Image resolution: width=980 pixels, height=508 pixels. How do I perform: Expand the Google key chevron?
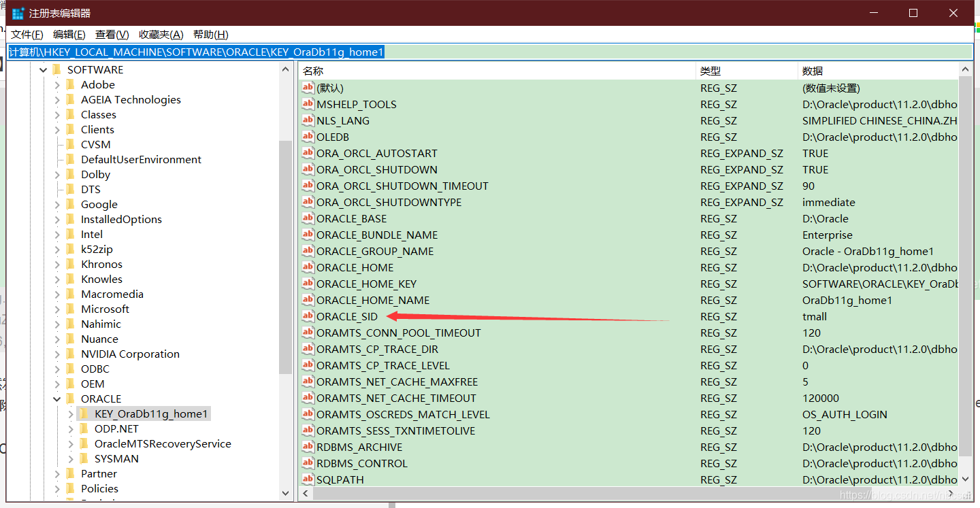coord(57,204)
